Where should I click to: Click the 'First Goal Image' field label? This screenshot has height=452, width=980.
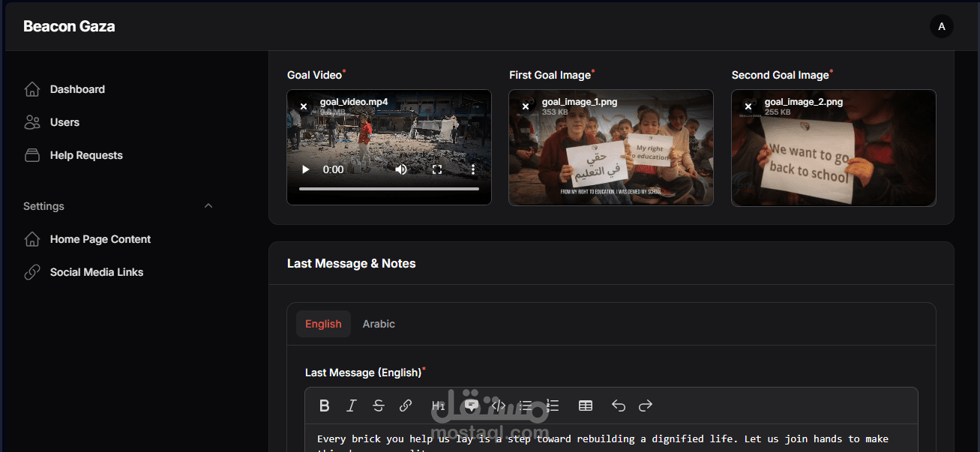(x=552, y=75)
